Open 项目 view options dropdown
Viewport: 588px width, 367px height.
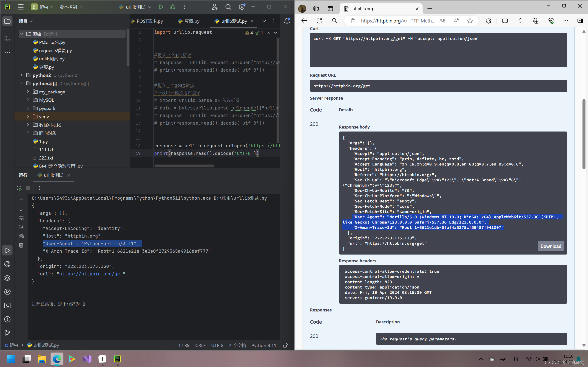point(26,21)
